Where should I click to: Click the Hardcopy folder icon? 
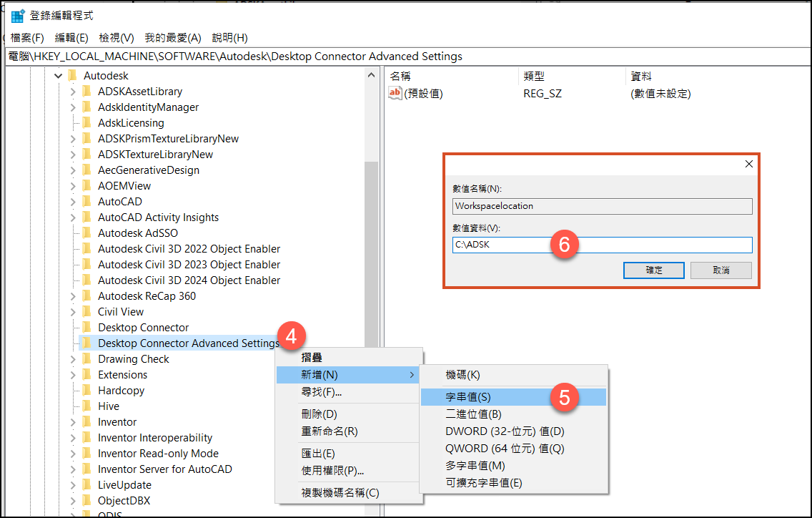pos(86,391)
